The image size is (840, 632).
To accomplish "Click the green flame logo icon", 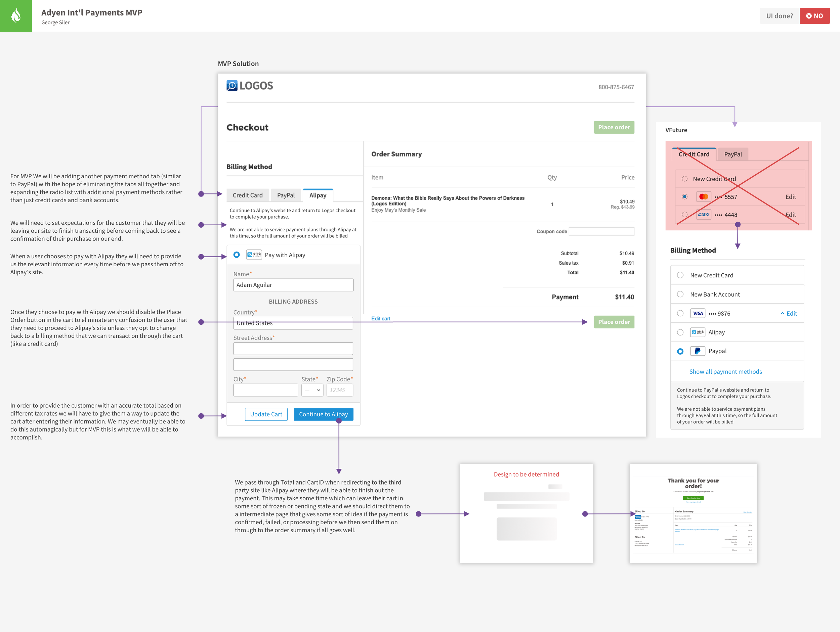I will click(x=15, y=15).
